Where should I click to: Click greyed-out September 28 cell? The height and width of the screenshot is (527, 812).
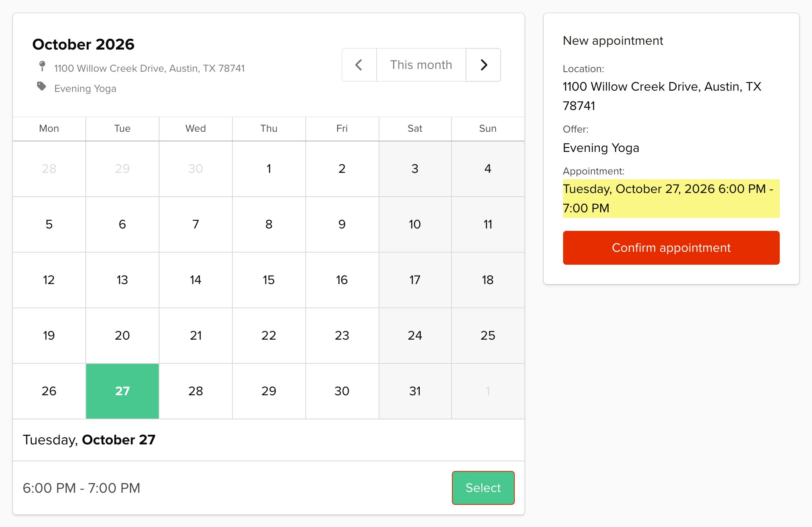[x=49, y=169]
